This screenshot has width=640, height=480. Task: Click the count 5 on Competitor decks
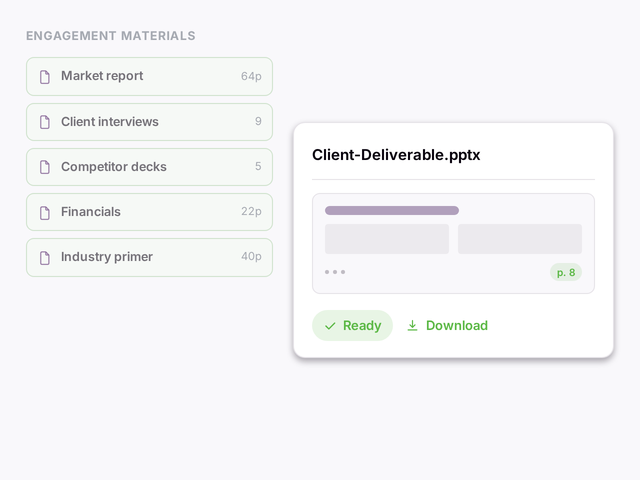pos(258,166)
